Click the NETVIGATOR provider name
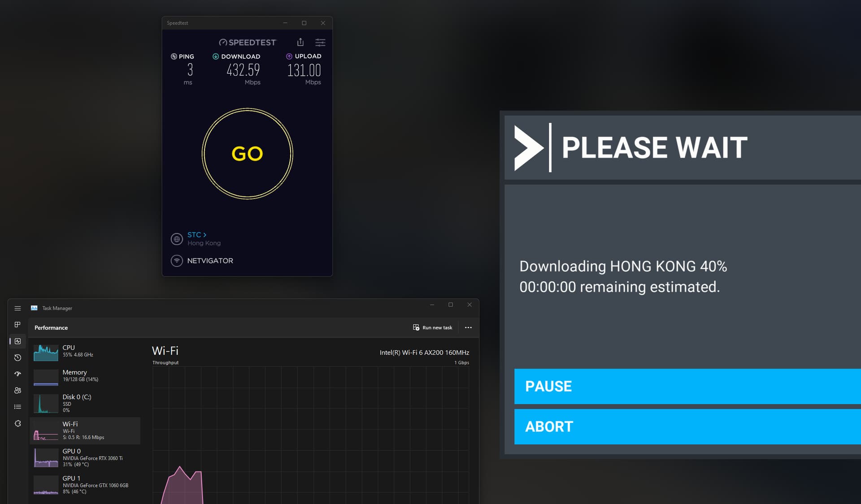This screenshot has height=504, width=861. pos(210,261)
